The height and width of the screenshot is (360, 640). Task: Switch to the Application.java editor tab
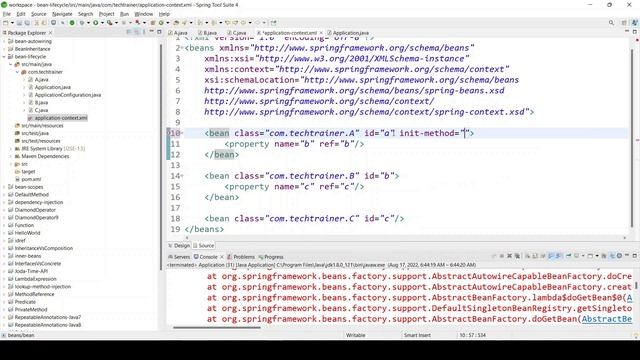point(348,33)
